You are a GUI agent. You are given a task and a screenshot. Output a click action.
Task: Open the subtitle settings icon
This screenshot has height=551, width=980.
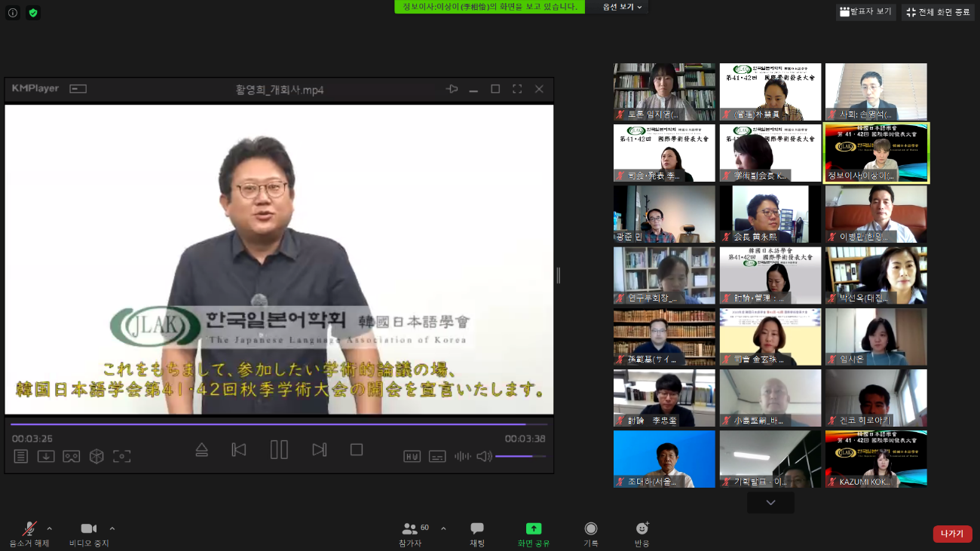click(437, 456)
